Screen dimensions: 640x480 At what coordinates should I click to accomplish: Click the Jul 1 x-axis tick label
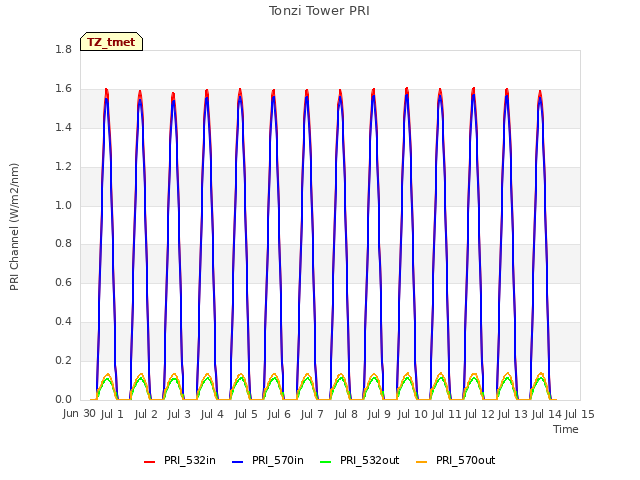pyautogui.click(x=112, y=414)
